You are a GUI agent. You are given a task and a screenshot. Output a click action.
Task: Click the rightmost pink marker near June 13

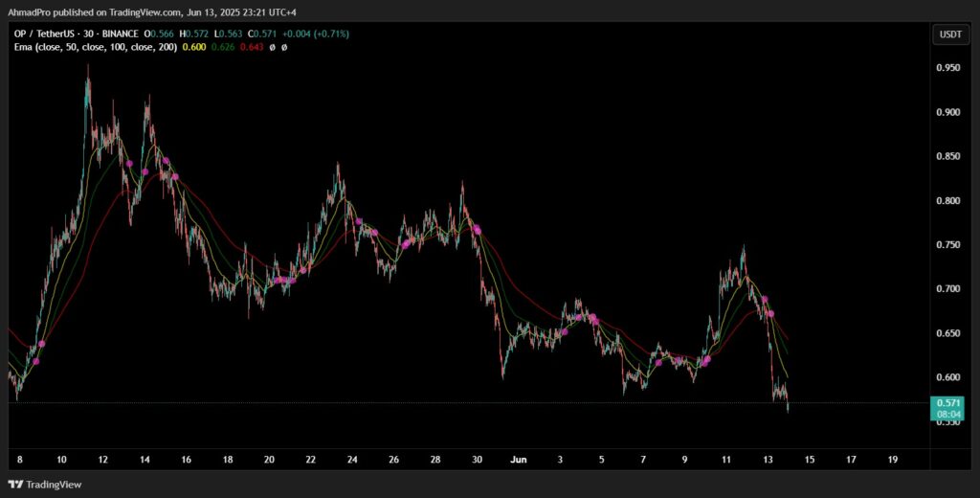(x=771, y=313)
